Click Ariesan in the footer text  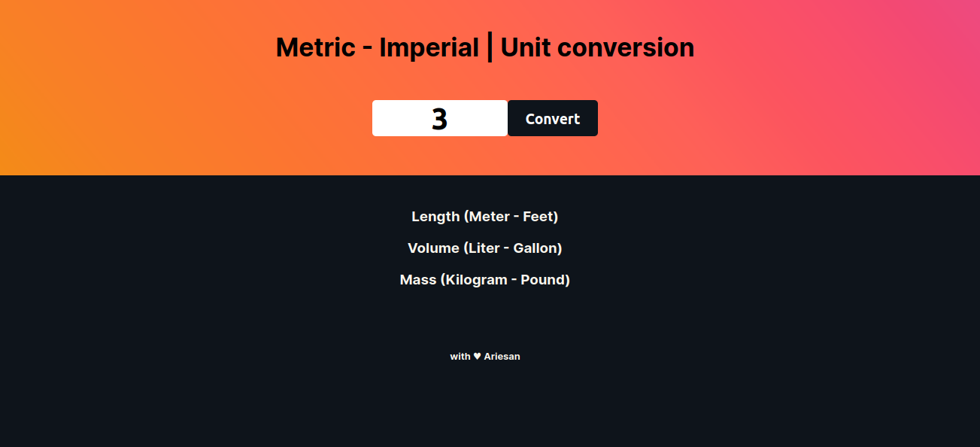[x=502, y=356]
